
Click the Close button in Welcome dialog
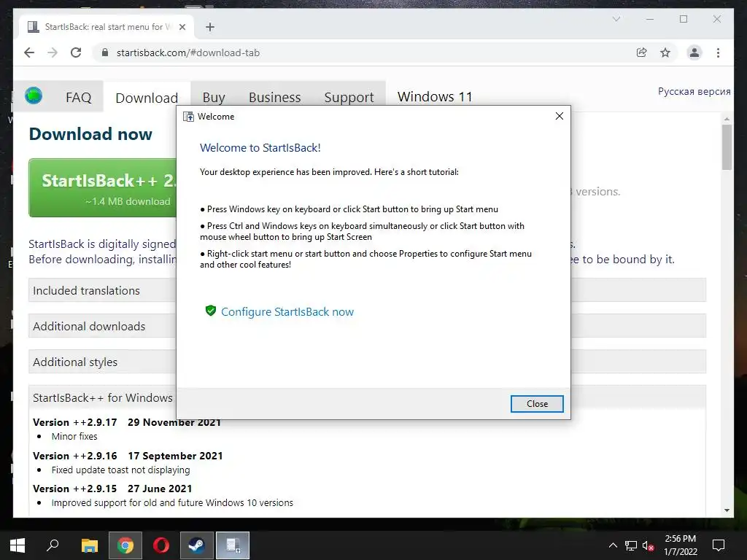537,404
